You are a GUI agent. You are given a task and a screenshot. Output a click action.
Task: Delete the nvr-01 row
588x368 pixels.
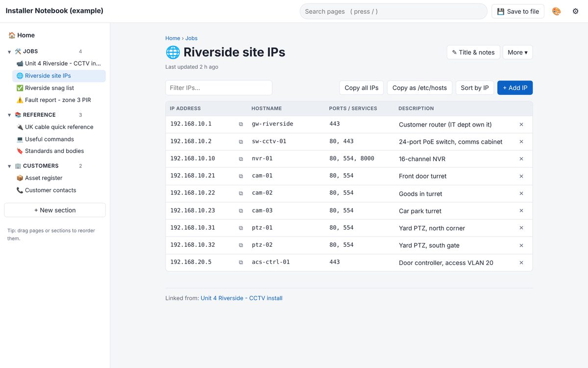click(x=521, y=159)
